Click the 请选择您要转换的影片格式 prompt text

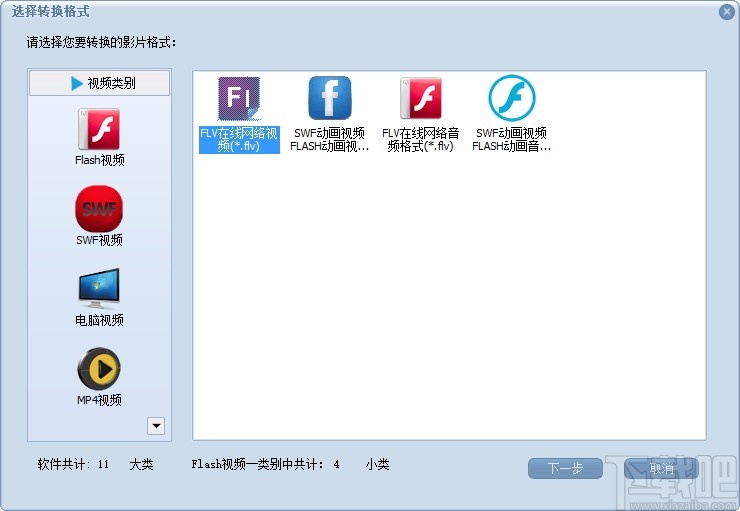point(101,42)
